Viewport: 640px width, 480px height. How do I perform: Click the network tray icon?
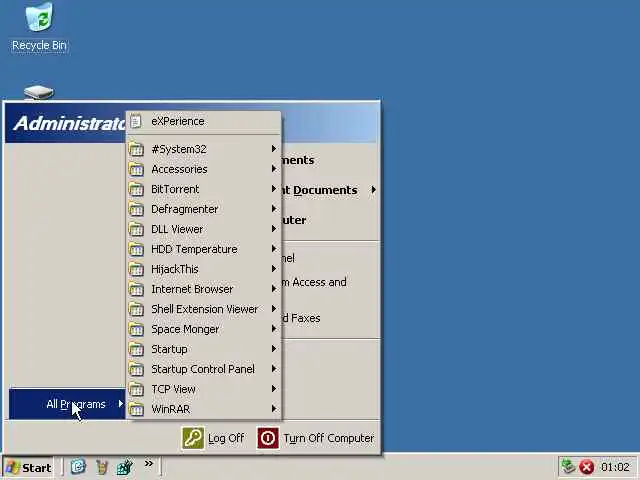pyautogui.click(x=568, y=467)
